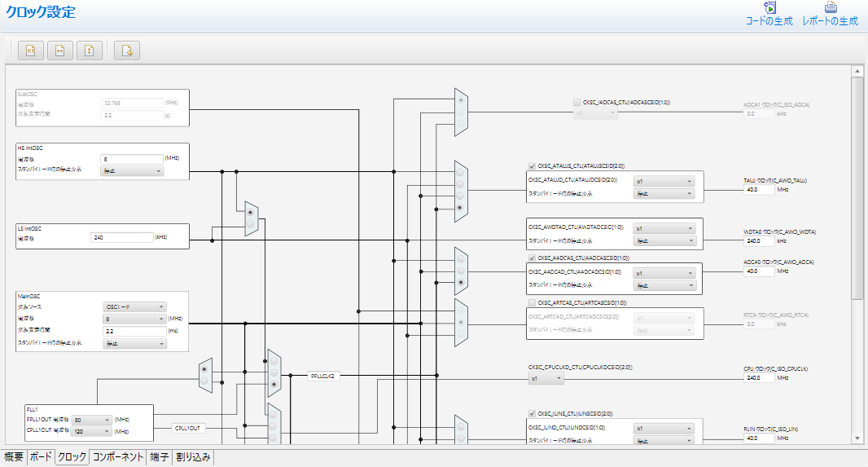Open the MainOSC source dropdown showing OSCモード
The height and width of the screenshot is (467, 868).
(x=134, y=306)
